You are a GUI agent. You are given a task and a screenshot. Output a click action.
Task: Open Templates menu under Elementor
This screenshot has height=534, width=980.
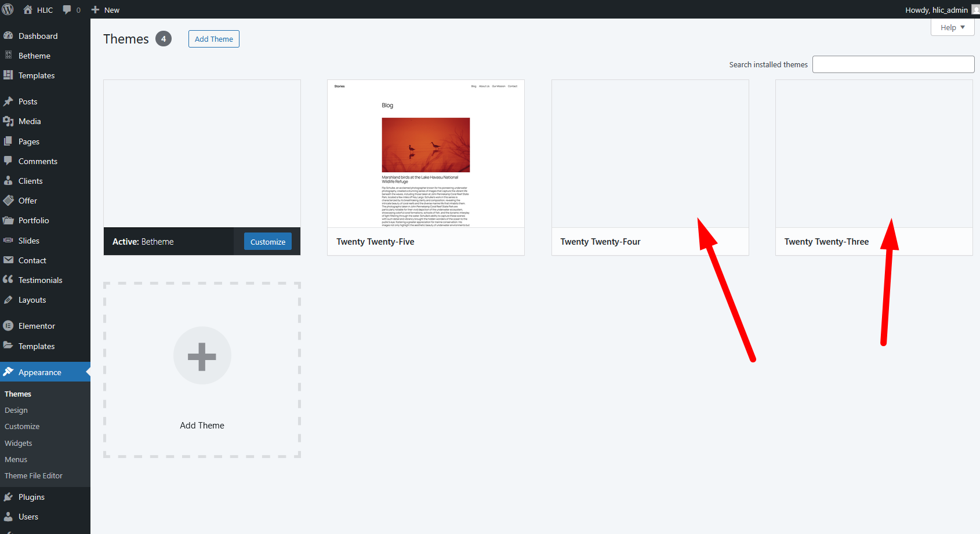click(37, 346)
